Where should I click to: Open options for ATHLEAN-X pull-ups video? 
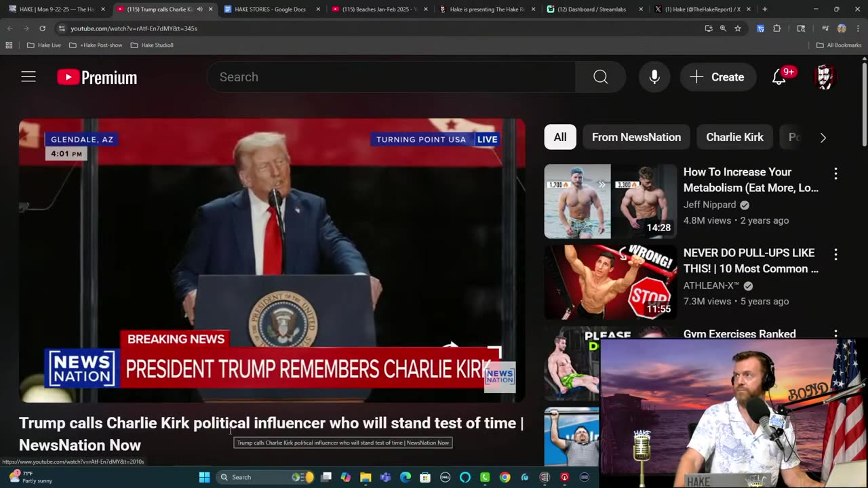[x=835, y=254]
